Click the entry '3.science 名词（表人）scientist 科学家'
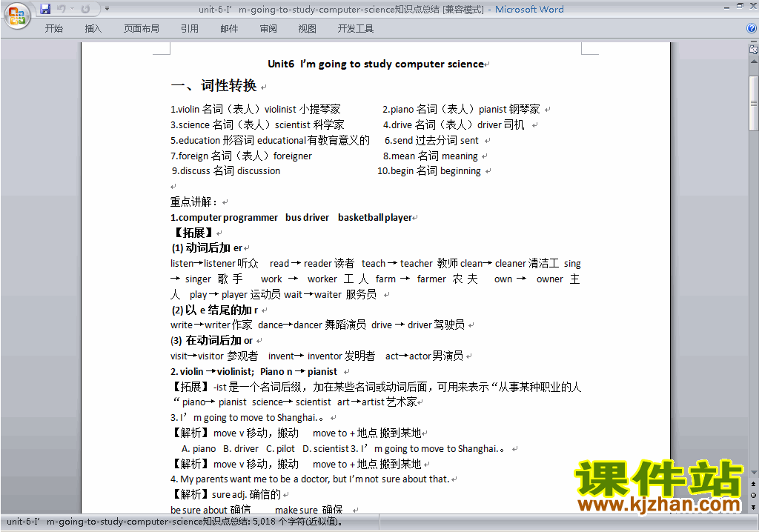The width and height of the screenshot is (759, 532). tap(257, 125)
